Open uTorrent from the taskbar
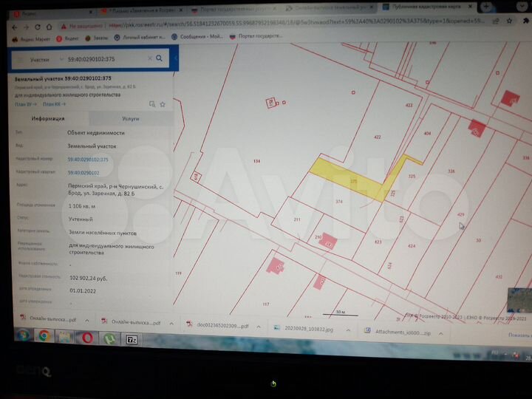The image size is (532, 399). tap(109, 339)
